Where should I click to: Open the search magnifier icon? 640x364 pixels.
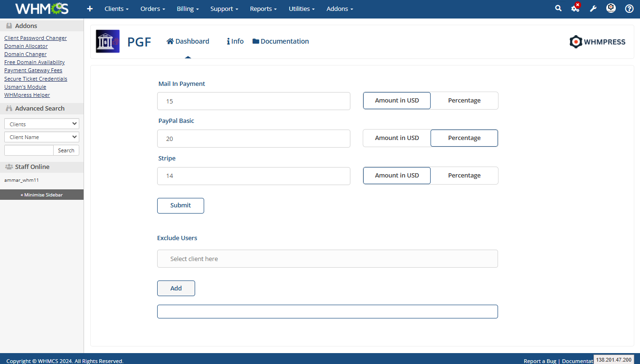[558, 9]
